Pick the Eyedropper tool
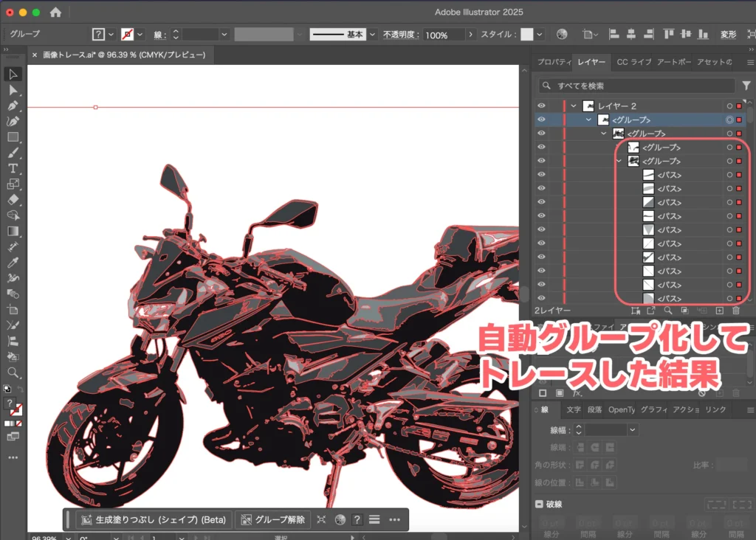The image size is (756, 540). click(13, 262)
